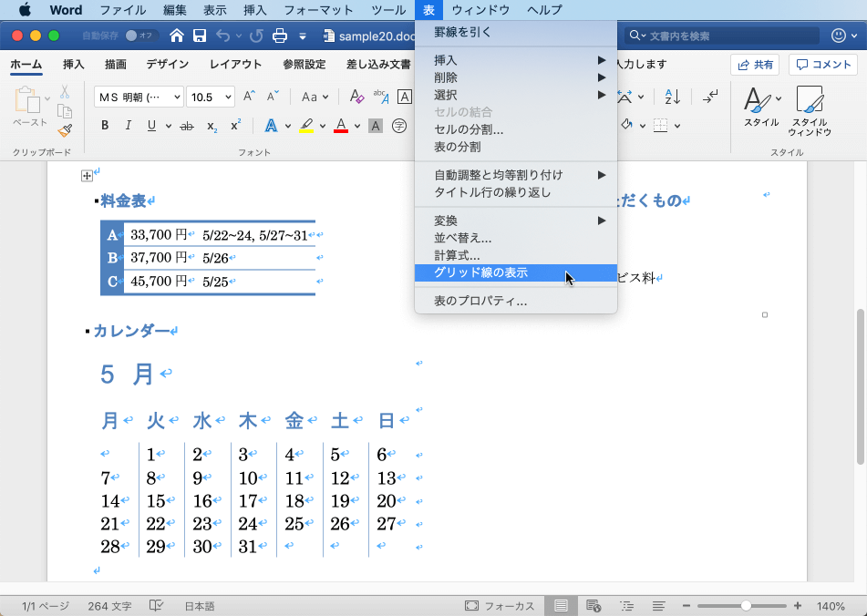Screen dimensions: 867x616
Task: Expand the highlight color dropdown arrow
Action: tap(323, 127)
